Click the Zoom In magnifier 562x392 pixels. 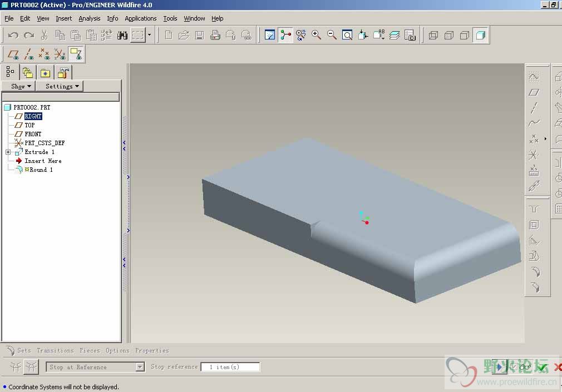(316, 35)
